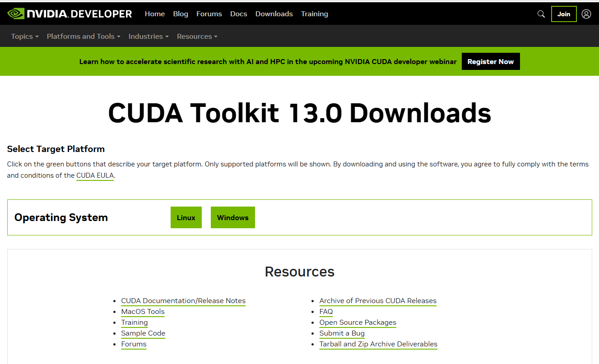Open the Resources navigation dropdown
Image resolution: width=599 pixels, height=364 pixels.
197,37
